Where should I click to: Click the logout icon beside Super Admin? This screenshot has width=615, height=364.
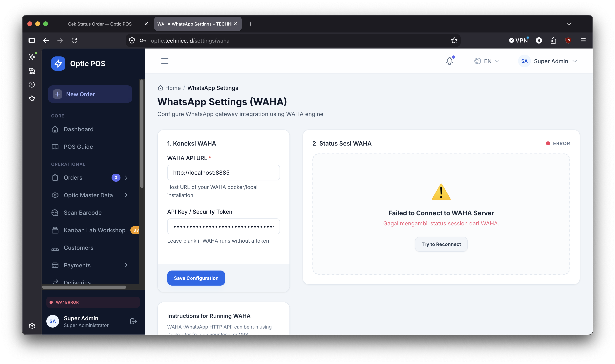(x=133, y=321)
